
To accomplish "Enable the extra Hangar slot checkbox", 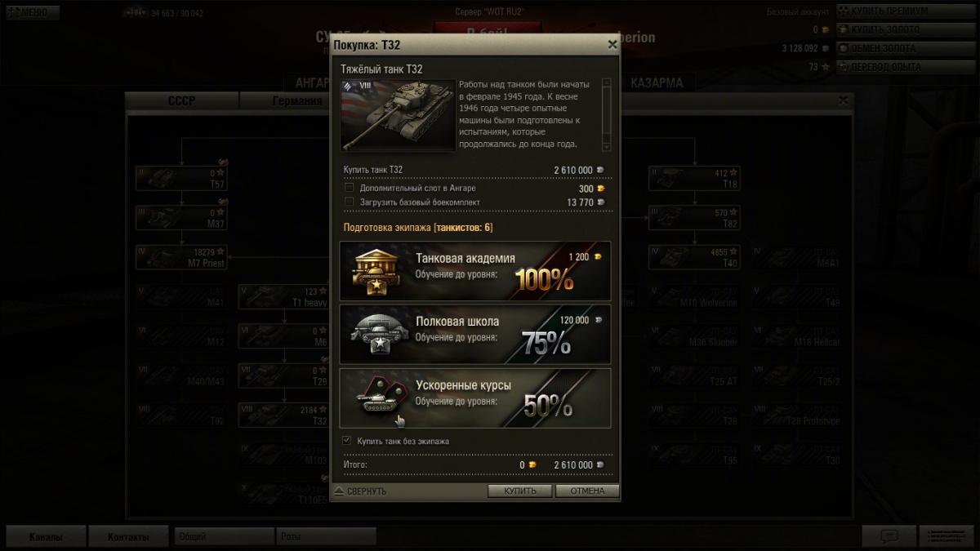I will (350, 188).
